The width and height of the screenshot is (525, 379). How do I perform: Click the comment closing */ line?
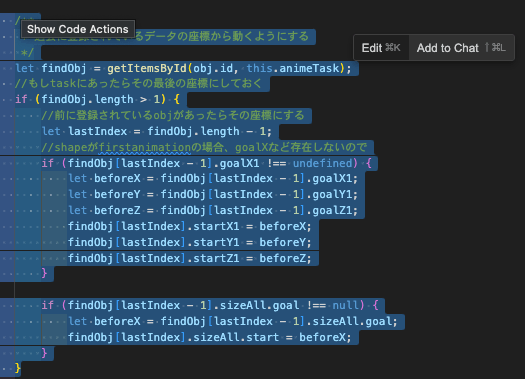(27, 53)
